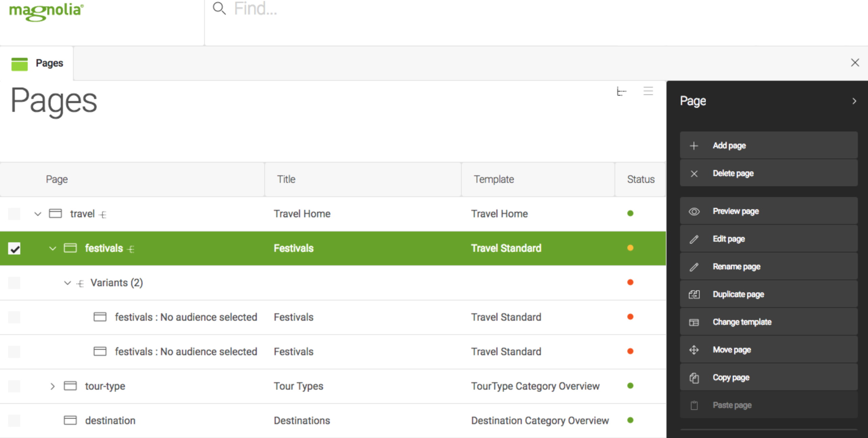Collapse the festivals page subtree
The width and height of the screenshot is (868, 438).
point(52,248)
